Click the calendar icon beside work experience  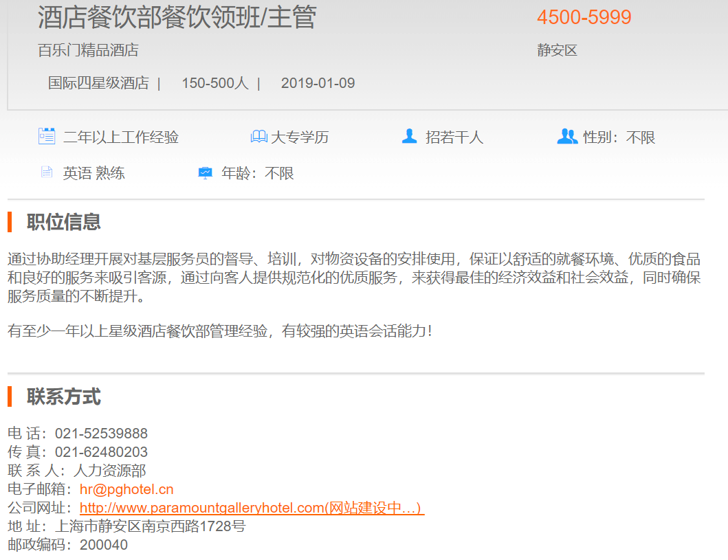pyautogui.click(x=46, y=136)
